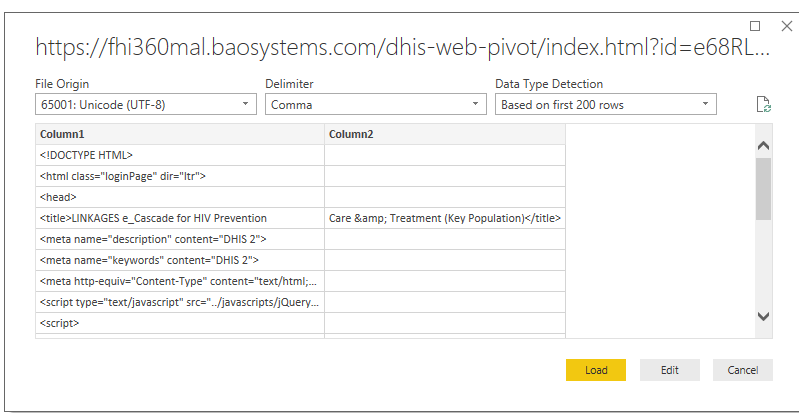Select the Column2 header
The width and height of the screenshot is (799, 413).
pyautogui.click(x=445, y=134)
